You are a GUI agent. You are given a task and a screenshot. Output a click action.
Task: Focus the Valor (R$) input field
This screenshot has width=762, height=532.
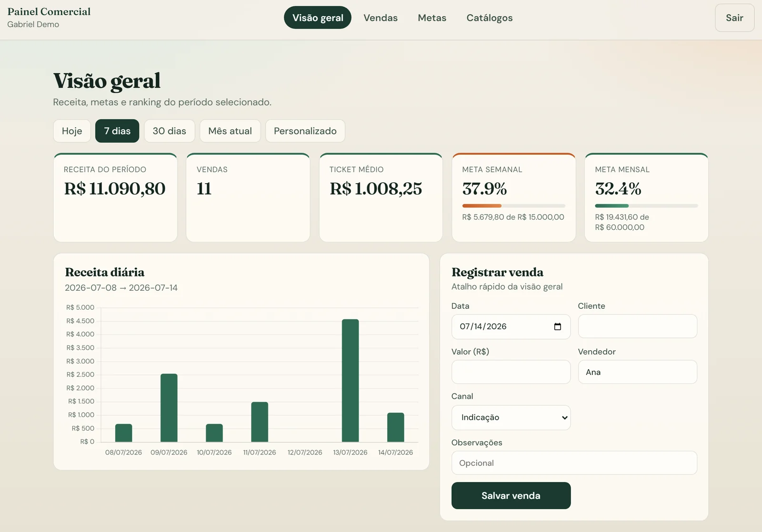[x=511, y=372]
